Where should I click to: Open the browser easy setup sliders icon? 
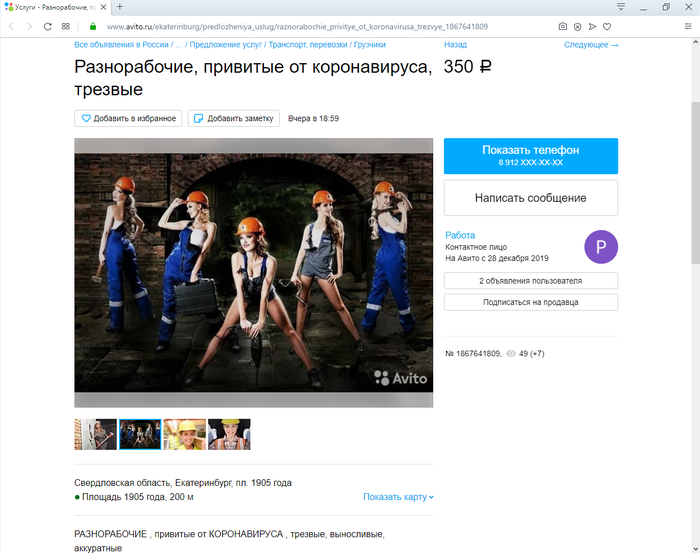687,26
